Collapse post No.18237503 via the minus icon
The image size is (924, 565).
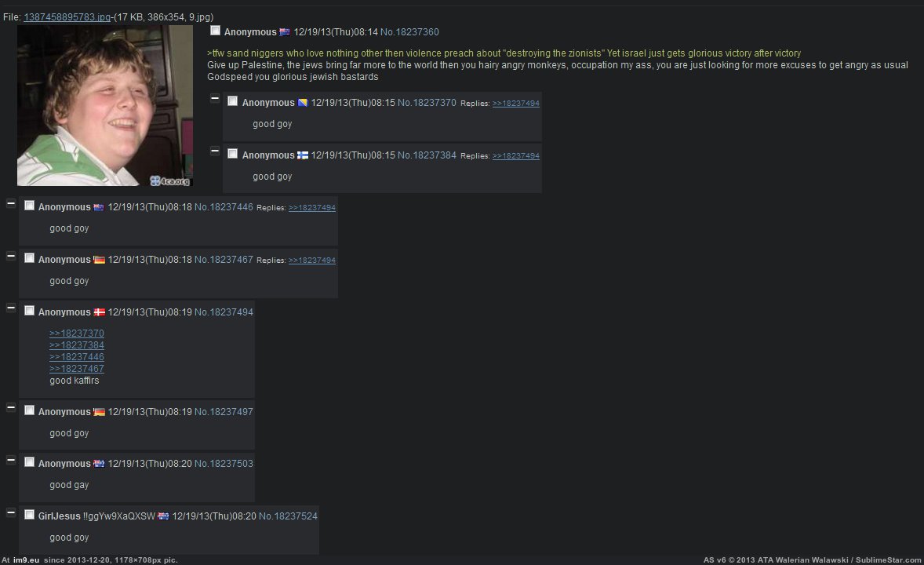[x=11, y=460]
